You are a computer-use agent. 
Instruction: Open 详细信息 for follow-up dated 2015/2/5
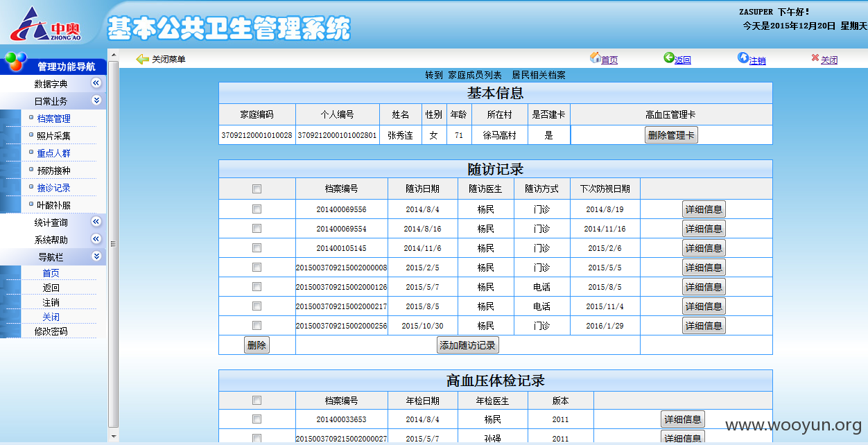coord(704,268)
